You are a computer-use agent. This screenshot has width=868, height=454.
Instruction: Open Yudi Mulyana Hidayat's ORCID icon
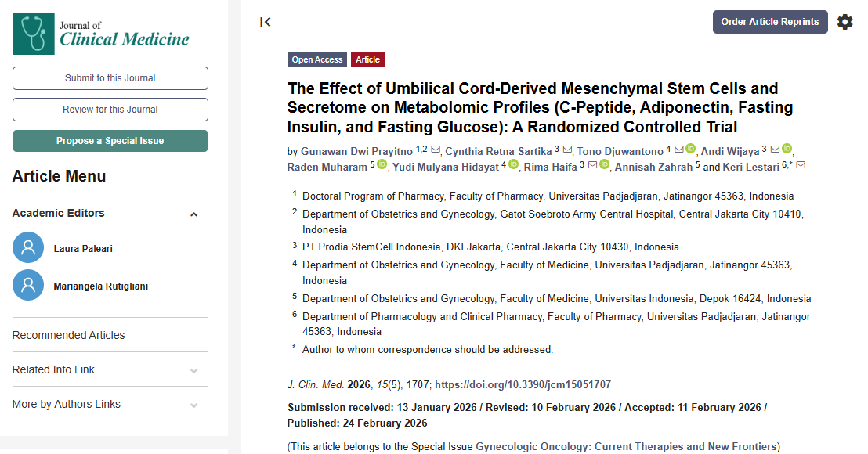click(x=513, y=165)
